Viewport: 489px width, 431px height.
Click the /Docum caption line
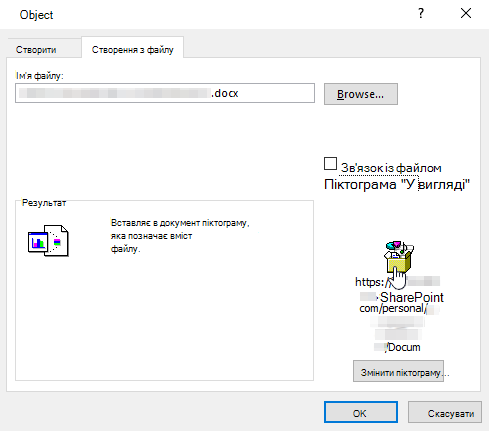(403, 347)
